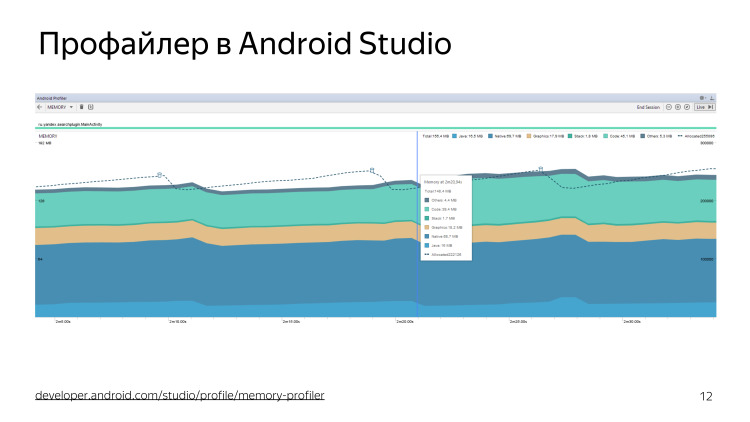Click the Others legend color swatch at top
The height and width of the screenshot is (422, 750).
pyautogui.click(x=643, y=136)
